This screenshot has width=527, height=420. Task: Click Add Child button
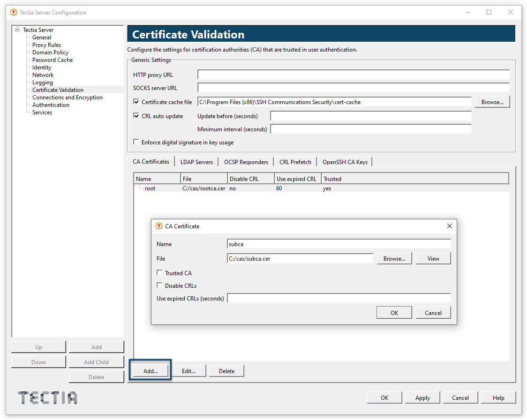click(97, 362)
